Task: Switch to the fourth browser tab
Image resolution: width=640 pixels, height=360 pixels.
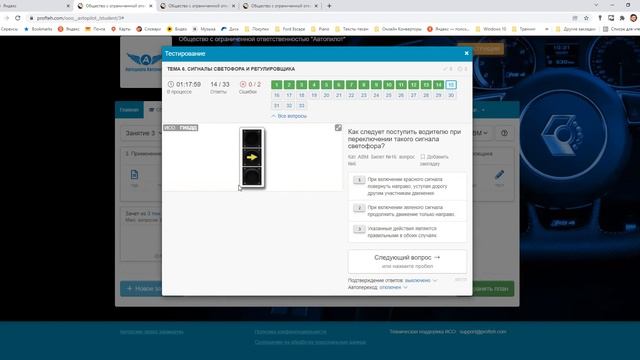Action: click(280, 6)
